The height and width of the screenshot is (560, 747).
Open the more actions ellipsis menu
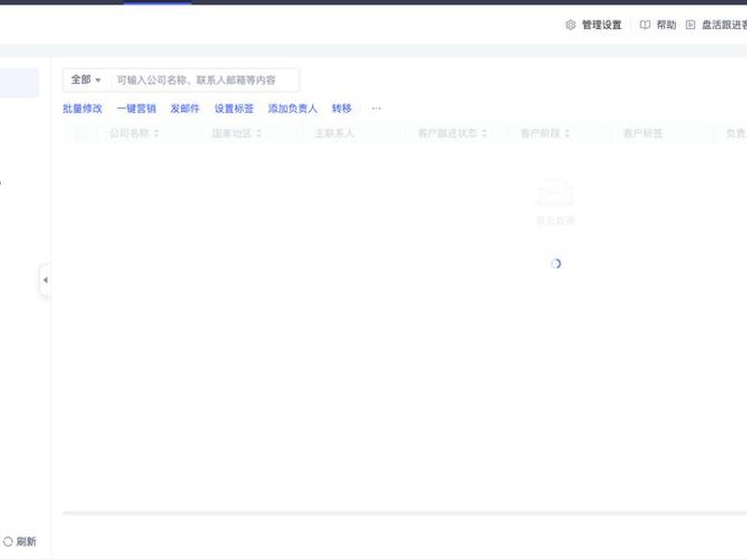tap(376, 108)
